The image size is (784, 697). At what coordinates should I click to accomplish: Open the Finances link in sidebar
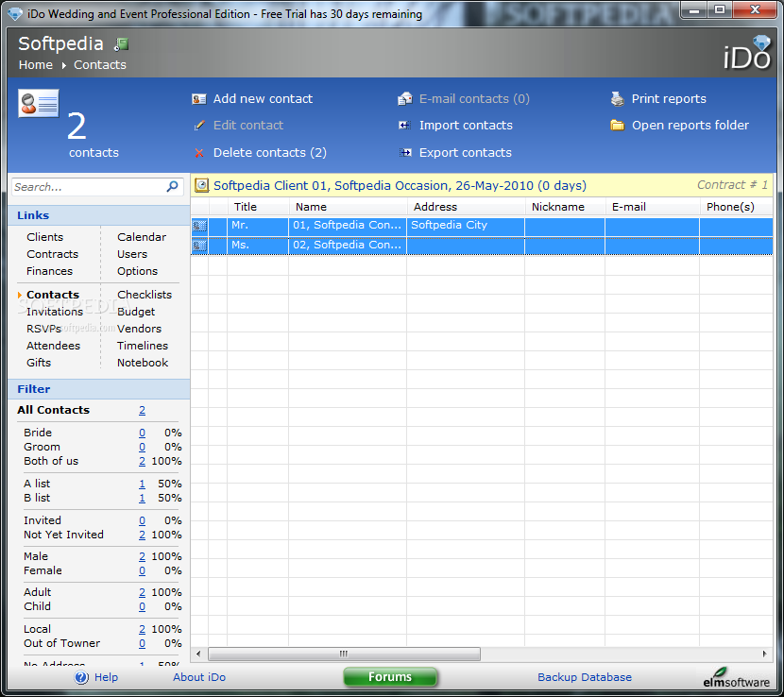point(49,271)
